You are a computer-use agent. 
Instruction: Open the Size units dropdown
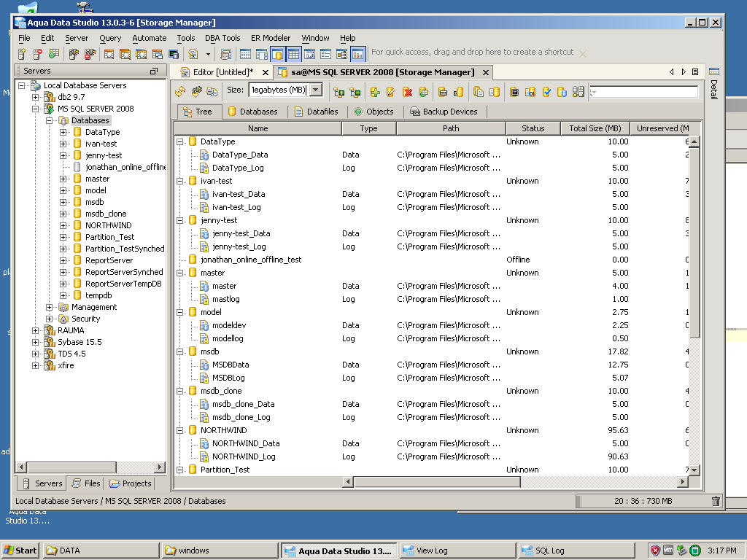[316, 90]
